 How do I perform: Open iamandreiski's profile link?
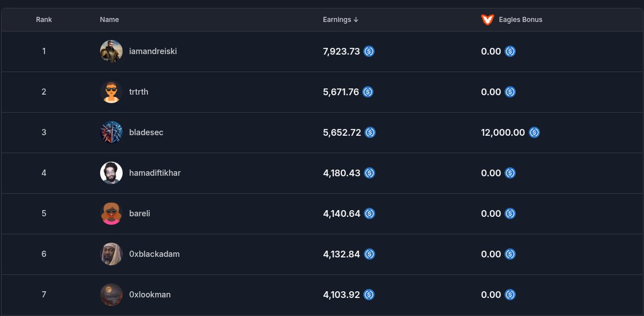click(153, 51)
